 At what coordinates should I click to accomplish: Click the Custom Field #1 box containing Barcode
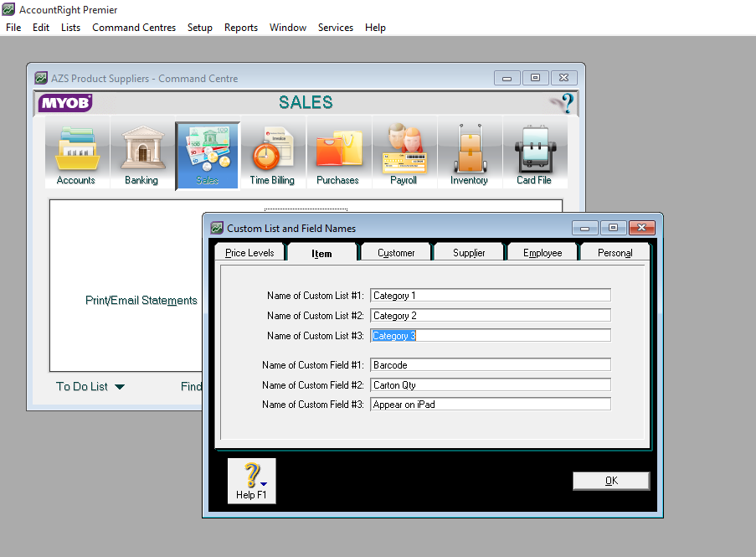(x=491, y=365)
